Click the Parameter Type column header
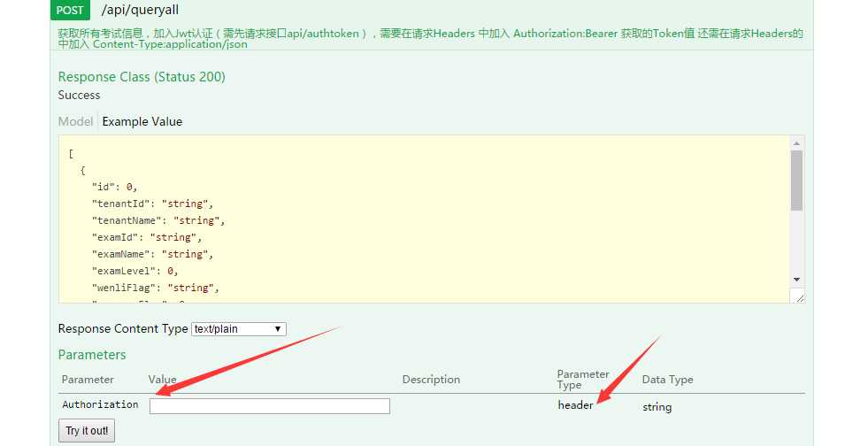868x446 pixels. click(583, 380)
